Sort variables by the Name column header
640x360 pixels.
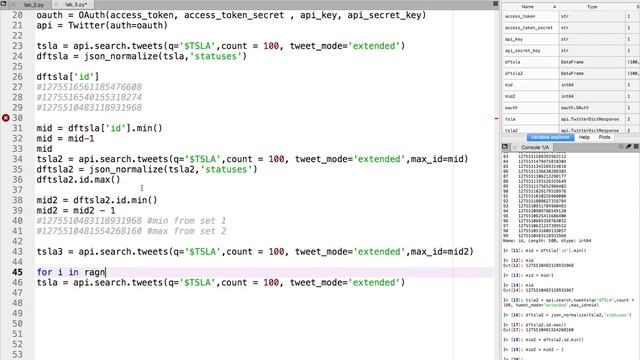[528, 7]
